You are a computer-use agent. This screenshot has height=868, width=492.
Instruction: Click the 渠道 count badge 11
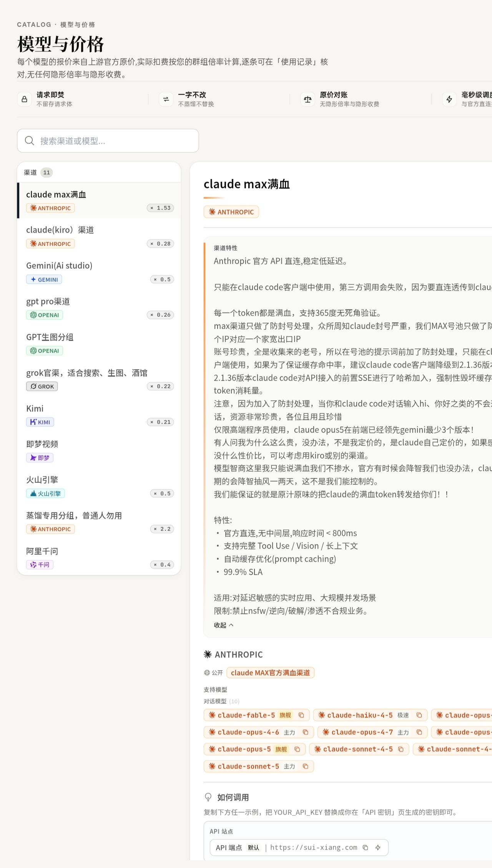47,172
